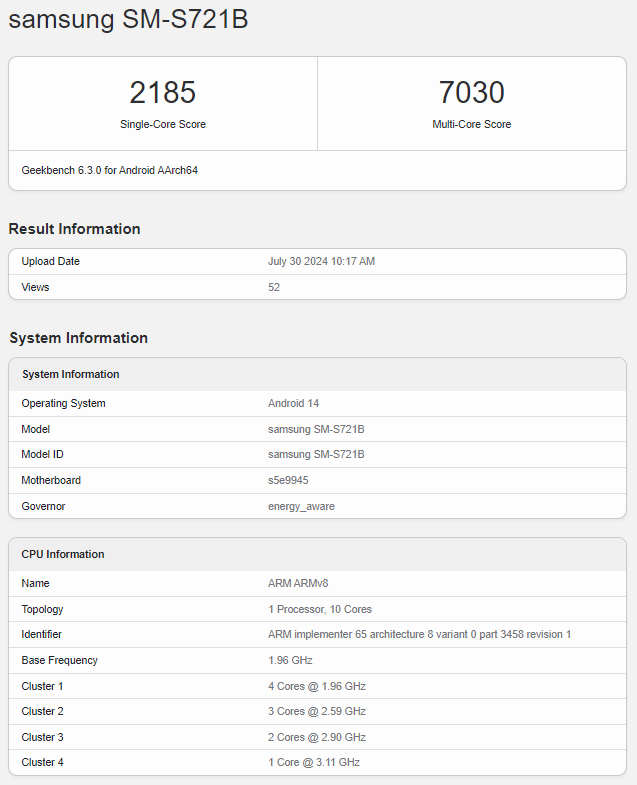Click the Cluster 2 value 3 Cores @ 2.59 GHz
The image size is (637, 785).
(x=317, y=712)
